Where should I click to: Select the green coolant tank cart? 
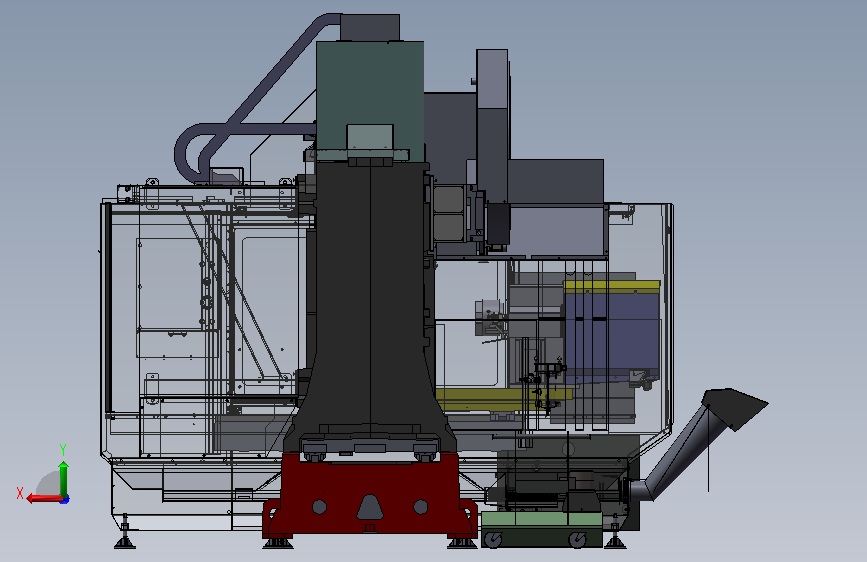pos(541,529)
